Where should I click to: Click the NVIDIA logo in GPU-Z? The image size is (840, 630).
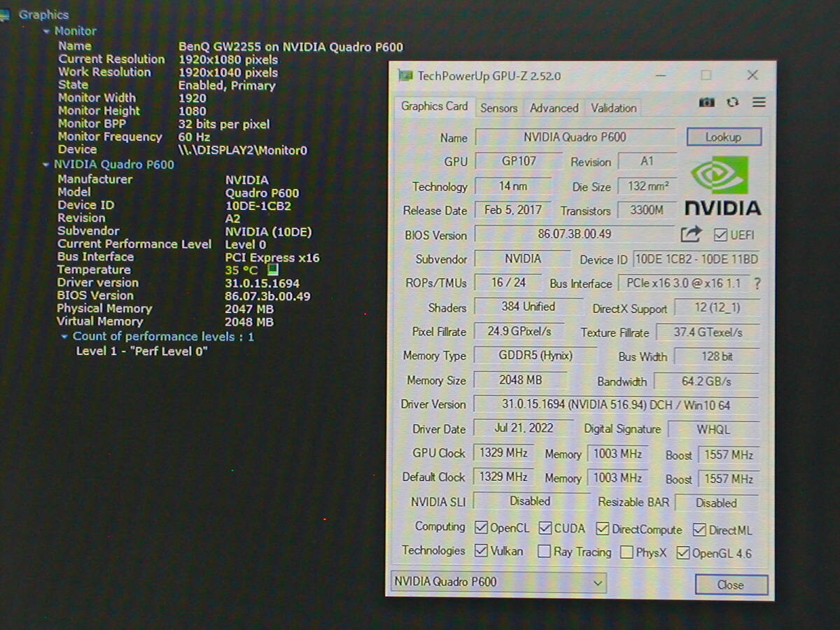(x=722, y=185)
